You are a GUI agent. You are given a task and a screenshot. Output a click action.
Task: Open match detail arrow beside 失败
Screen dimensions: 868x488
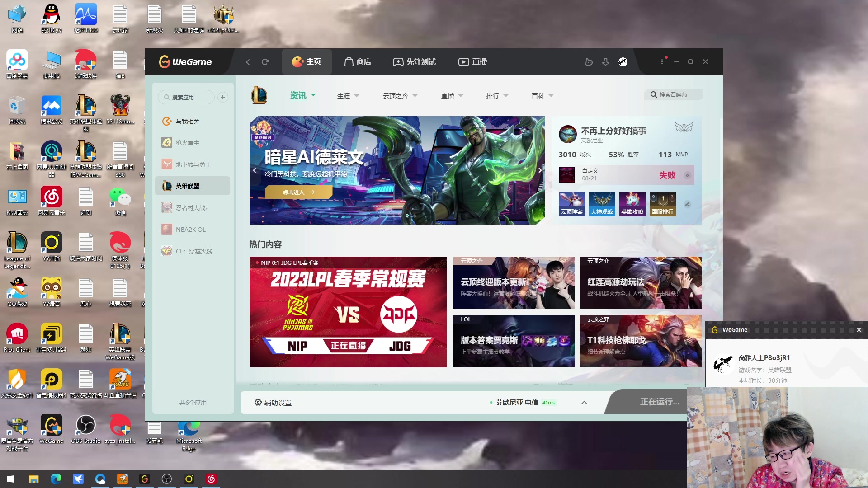[x=687, y=175]
